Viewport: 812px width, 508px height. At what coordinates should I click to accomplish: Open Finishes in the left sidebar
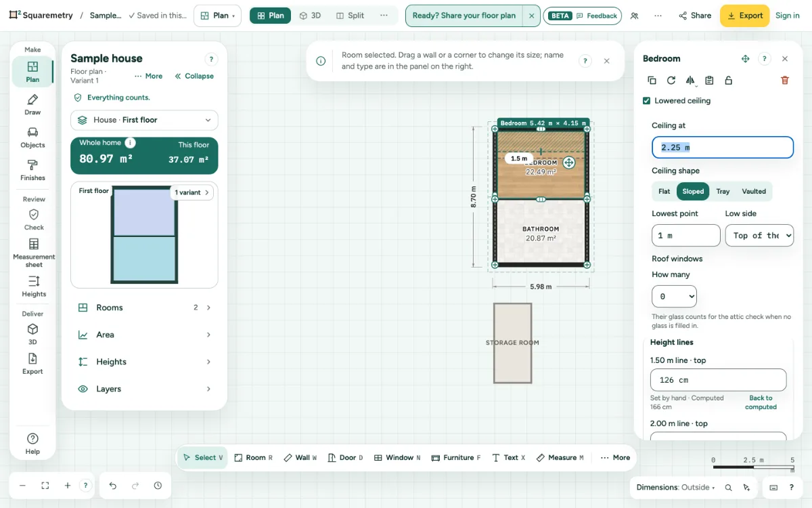click(32, 170)
